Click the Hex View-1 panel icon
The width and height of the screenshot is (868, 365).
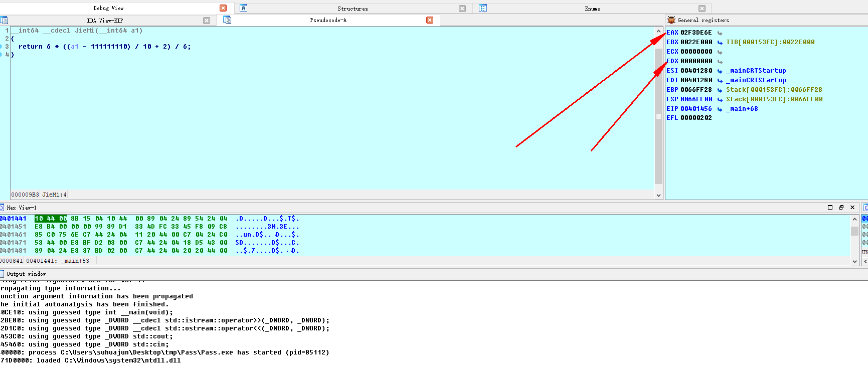(2, 207)
